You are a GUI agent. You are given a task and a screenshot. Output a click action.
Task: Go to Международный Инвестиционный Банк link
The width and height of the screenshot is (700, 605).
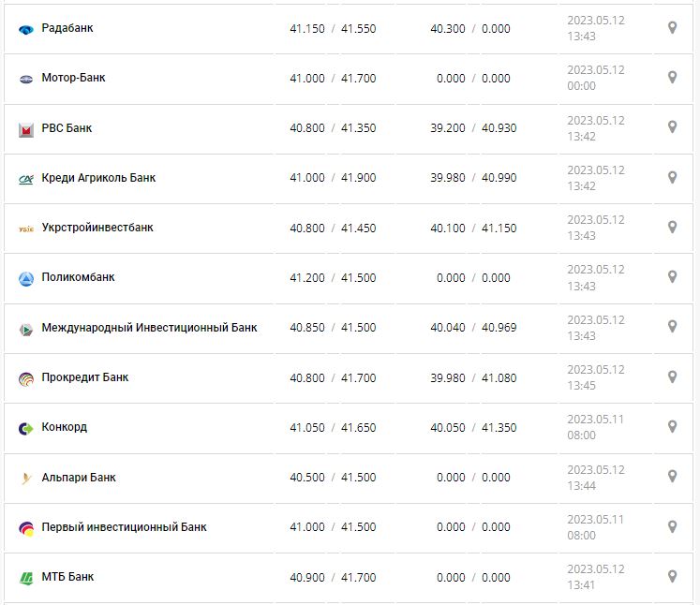coord(149,328)
